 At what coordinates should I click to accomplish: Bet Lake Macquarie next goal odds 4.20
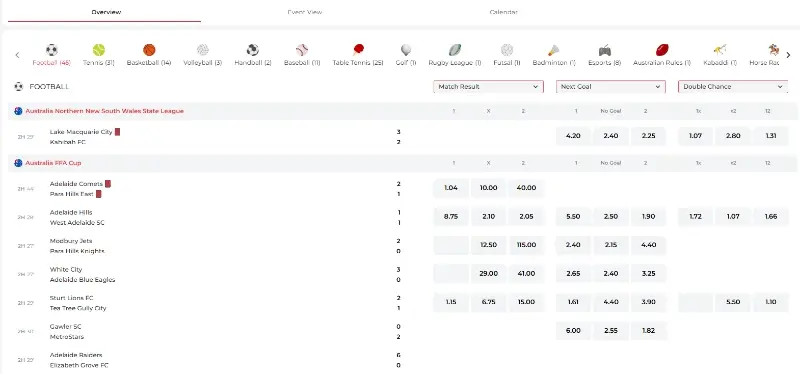click(x=573, y=136)
